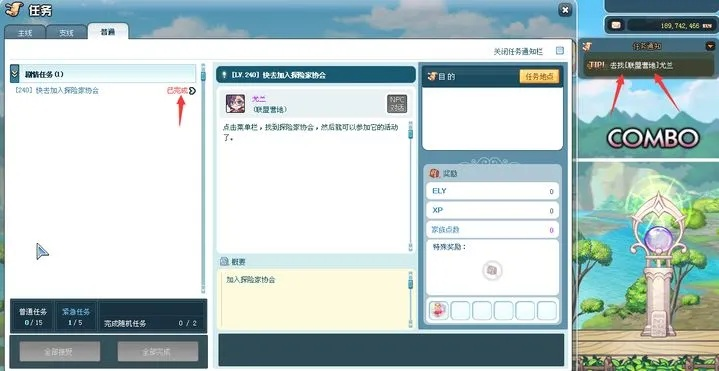Click the 全部接受 button
The width and height of the screenshot is (719, 371).
(x=60, y=351)
